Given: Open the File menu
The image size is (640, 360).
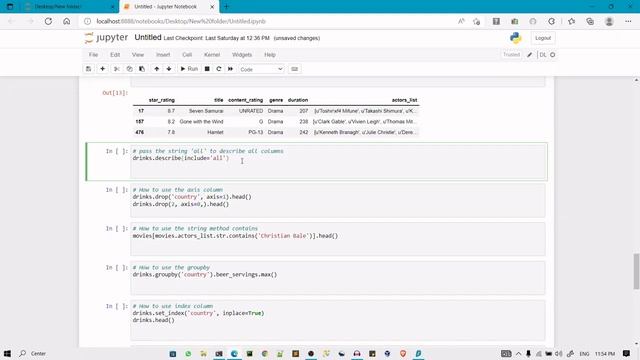Looking at the screenshot, I should click(x=93, y=55).
